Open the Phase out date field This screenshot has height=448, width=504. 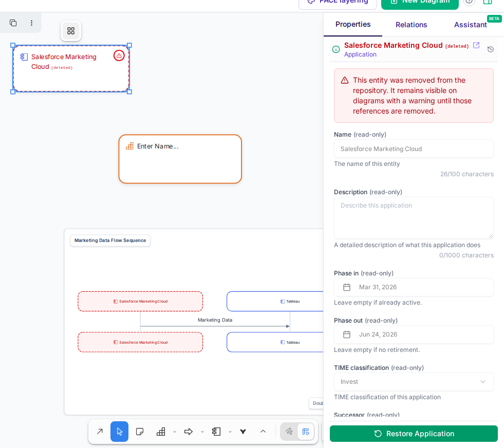point(414,334)
